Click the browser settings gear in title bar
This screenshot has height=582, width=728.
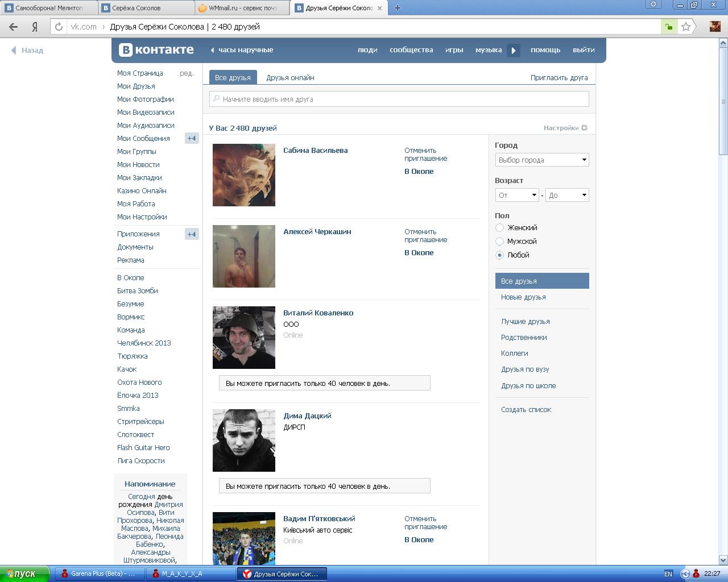(653, 5)
